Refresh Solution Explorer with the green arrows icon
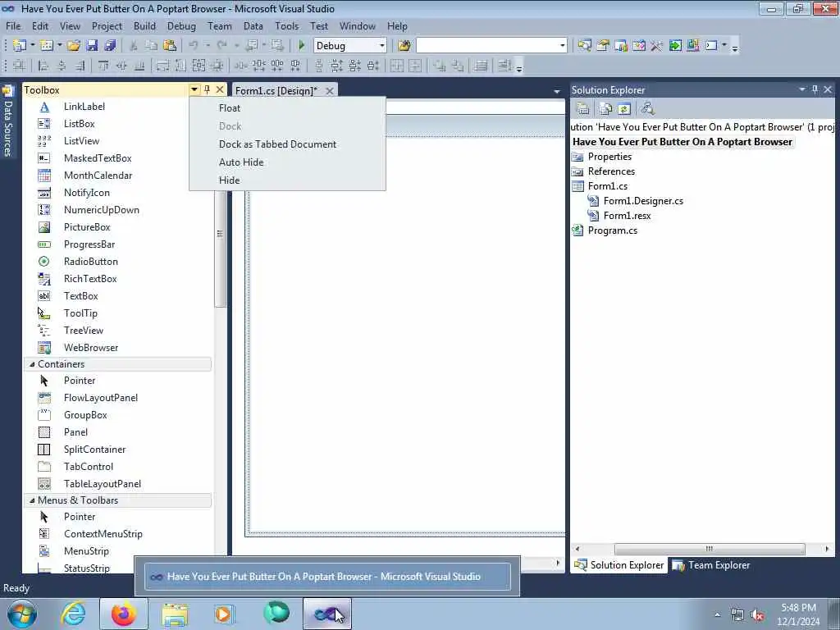Image resolution: width=840 pixels, height=630 pixels. pyautogui.click(x=624, y=109)
